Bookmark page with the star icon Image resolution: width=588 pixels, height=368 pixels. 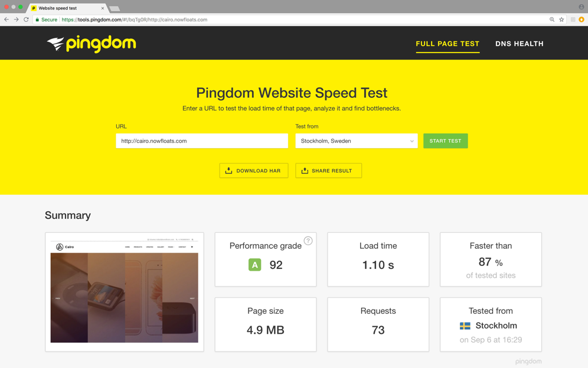pyautogui.click(x=561, y=19)
